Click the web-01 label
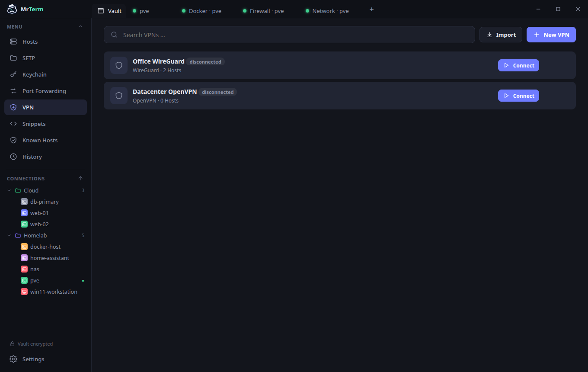Viewport: 588px width, 372px height. [39, 213]
